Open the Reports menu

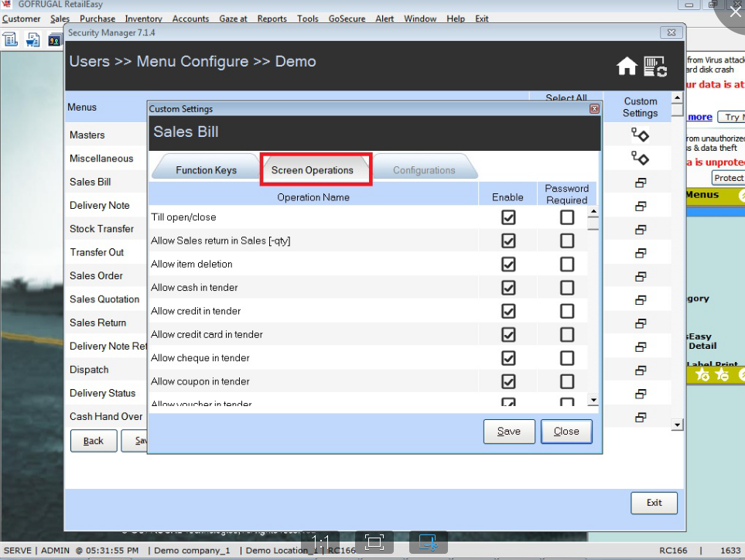point(272,19)
